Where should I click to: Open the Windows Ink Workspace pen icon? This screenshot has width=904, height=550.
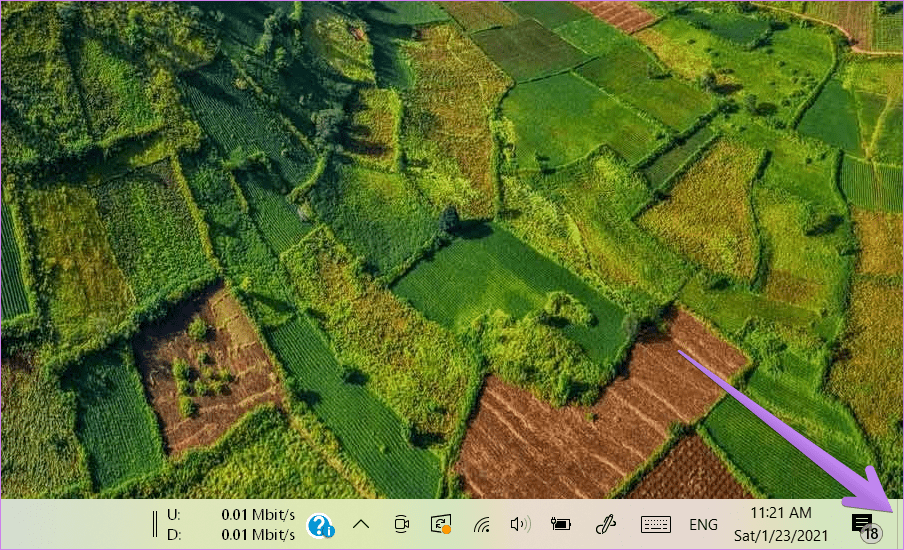(605, 524)
